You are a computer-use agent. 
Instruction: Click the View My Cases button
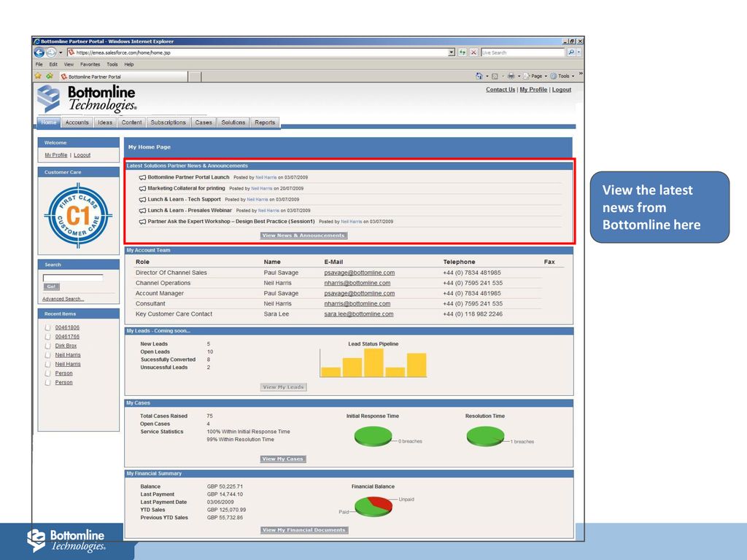coord(283,459)
